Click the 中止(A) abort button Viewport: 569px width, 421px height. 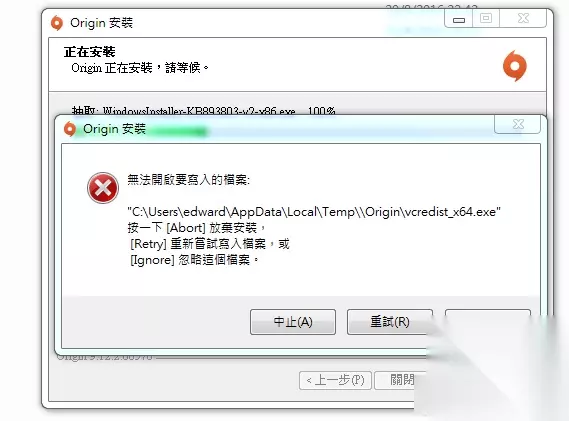(x=293, y=322)
